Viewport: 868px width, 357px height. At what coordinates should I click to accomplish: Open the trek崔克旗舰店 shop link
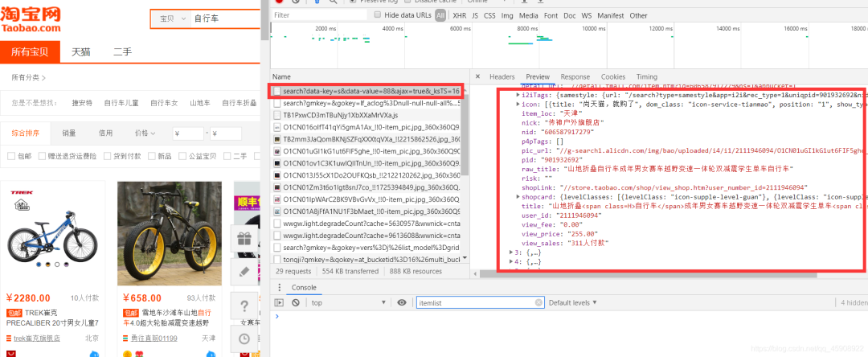[36, 339]
